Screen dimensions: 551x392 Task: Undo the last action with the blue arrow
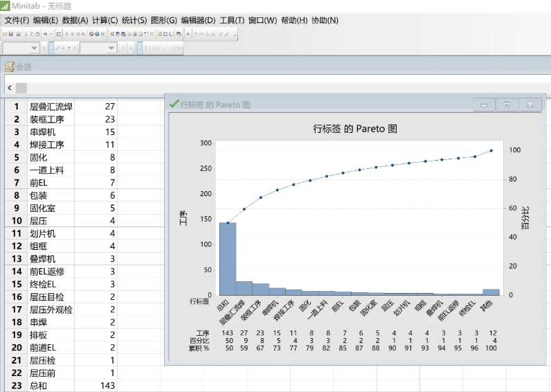click(x=45, y=34)
